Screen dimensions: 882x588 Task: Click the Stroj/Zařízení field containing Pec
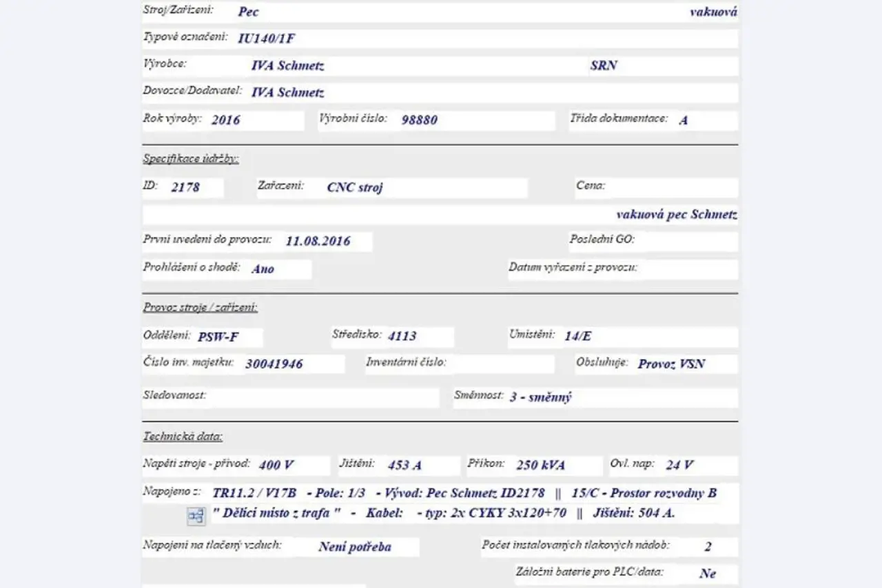pos(455,12)
